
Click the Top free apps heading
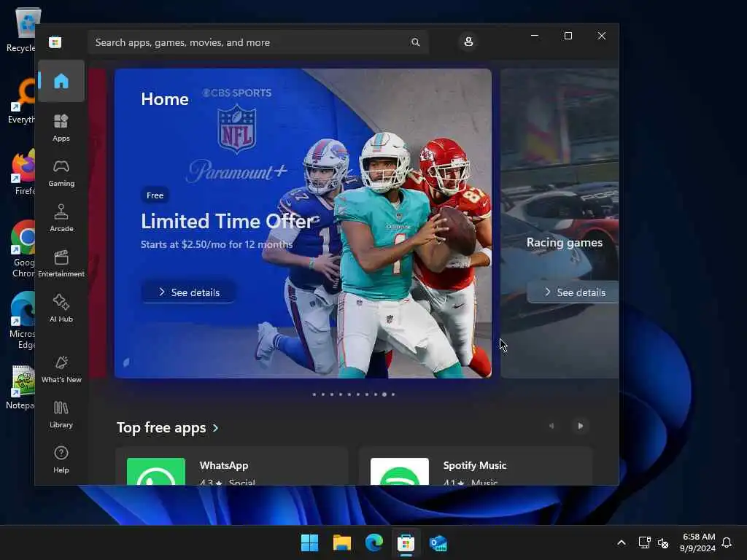161,427
